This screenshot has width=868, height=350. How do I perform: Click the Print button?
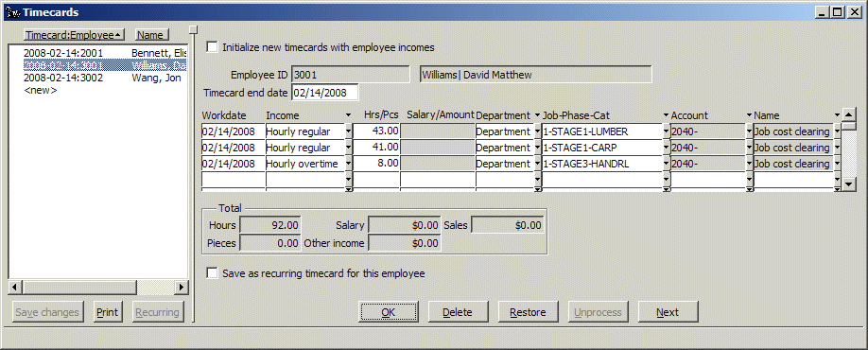[108, 312]
